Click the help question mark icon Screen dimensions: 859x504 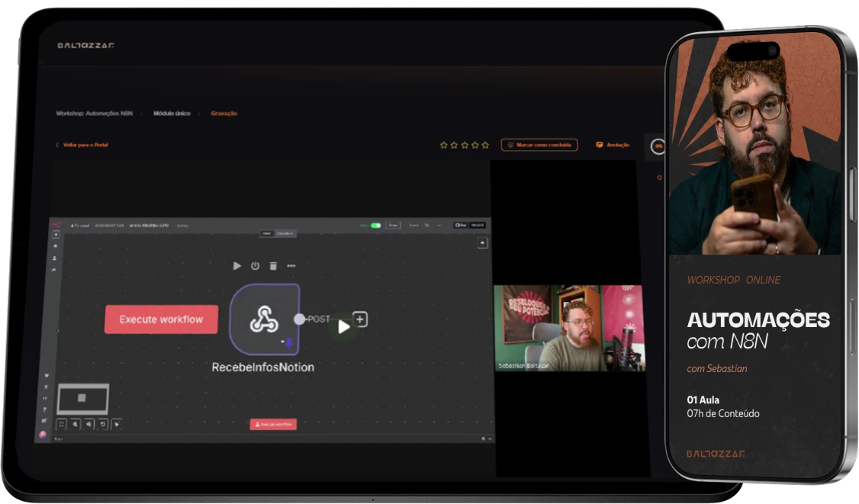click(x=44, y=409)
